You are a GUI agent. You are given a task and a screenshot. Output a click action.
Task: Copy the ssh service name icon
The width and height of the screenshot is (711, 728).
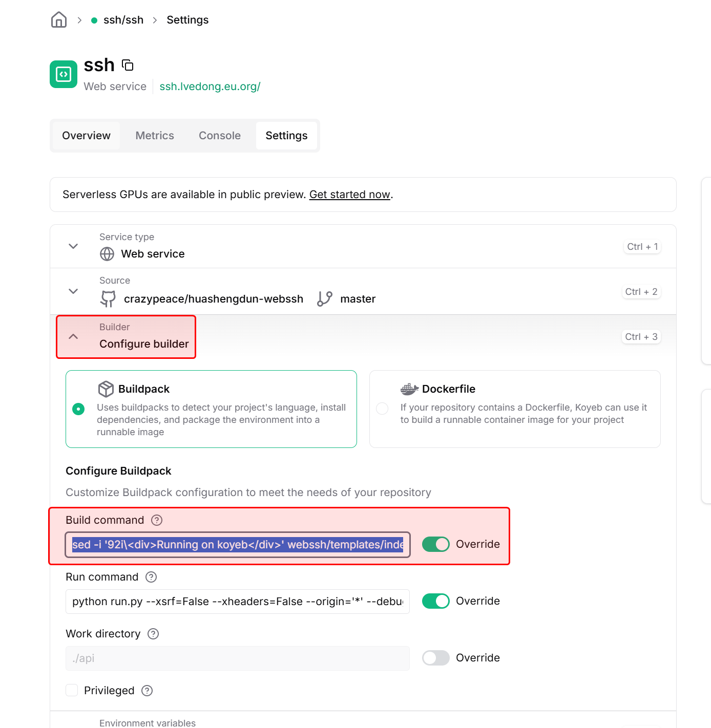[x=128, y=65]
